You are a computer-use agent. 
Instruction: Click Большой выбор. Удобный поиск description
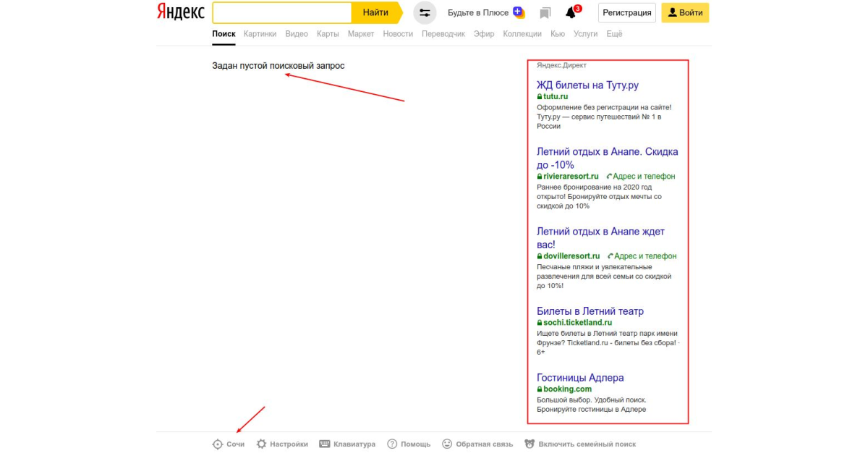point(592,404)
